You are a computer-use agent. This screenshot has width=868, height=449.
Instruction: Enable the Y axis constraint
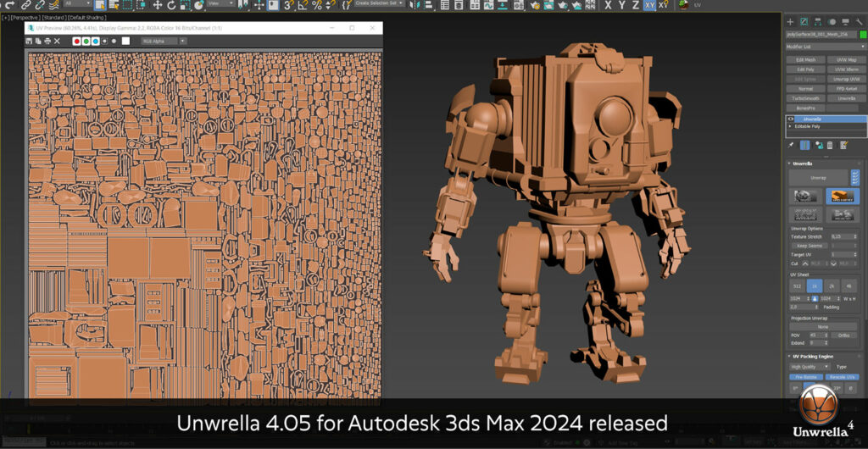[622, 5]
